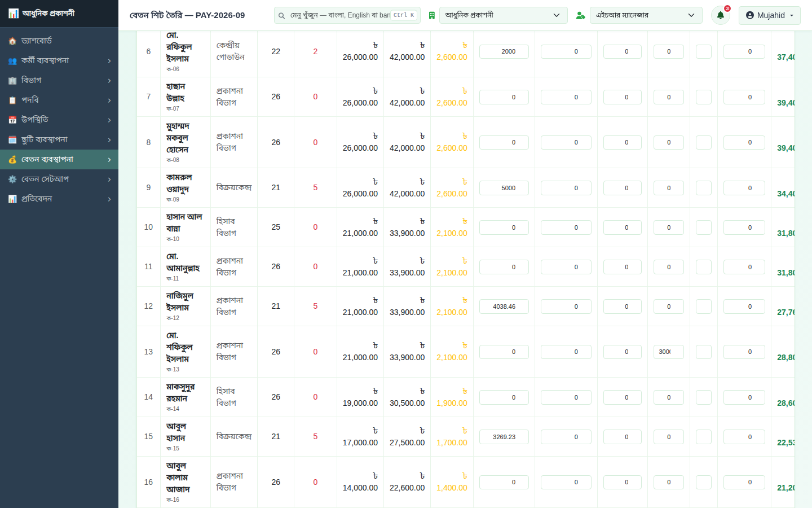Click the কর্মী ব্যবস্থাপনা people icon
Viewport: 812px width, 508px height.
[12, 61]
